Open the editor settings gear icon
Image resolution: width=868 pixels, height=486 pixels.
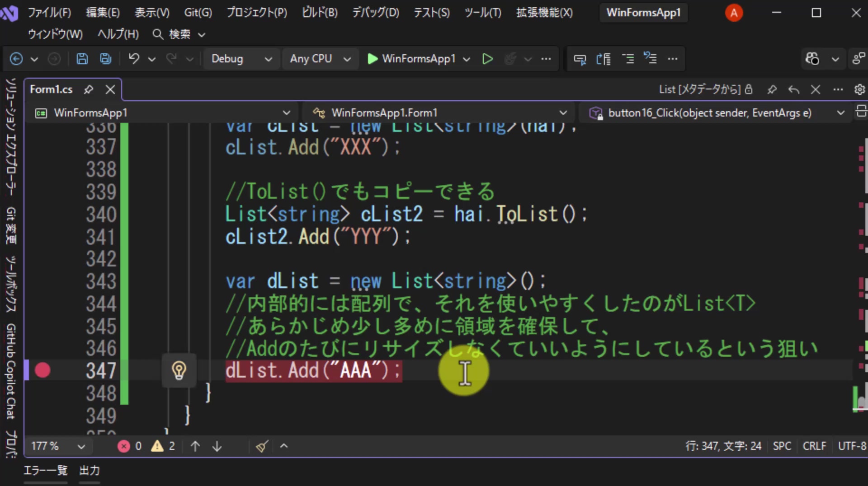[859, 89]
